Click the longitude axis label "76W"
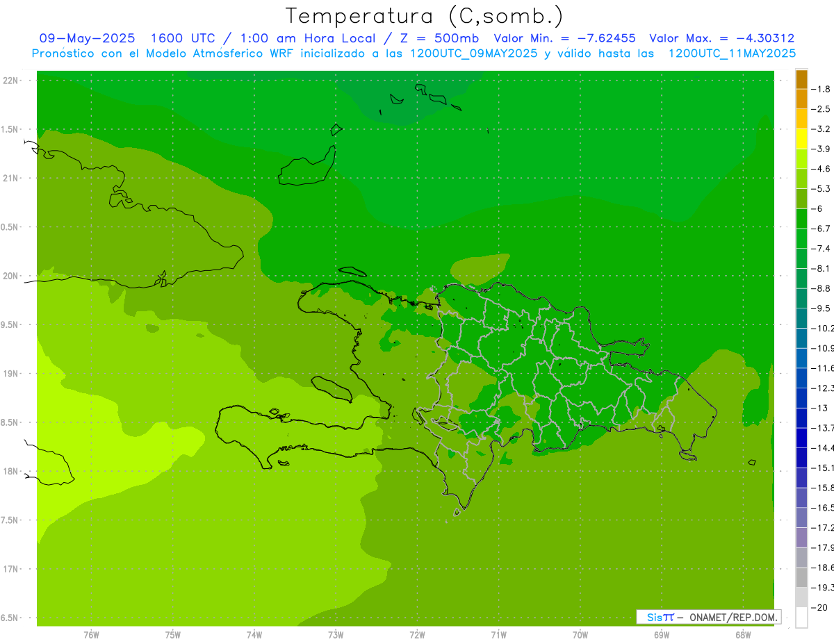 click(91, 635)
